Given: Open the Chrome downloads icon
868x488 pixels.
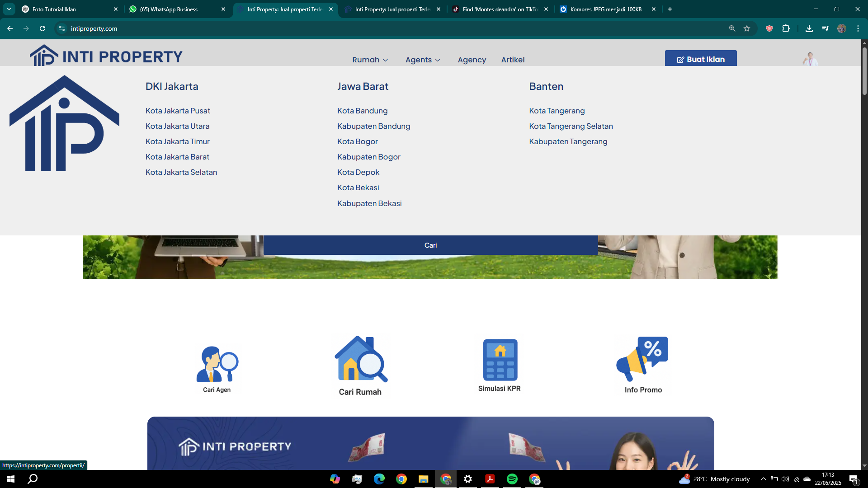Looking at the screenshot, I should (x=809, y=28).
